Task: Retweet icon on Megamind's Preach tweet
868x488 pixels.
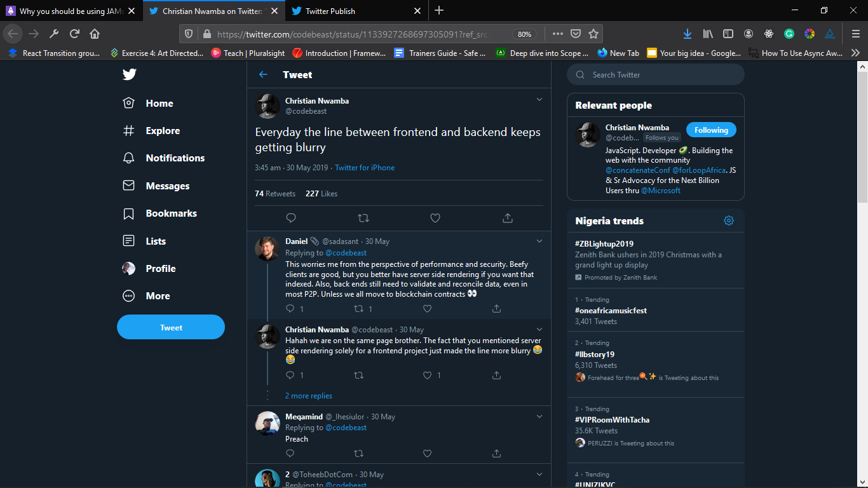Action: coord(358,454)
